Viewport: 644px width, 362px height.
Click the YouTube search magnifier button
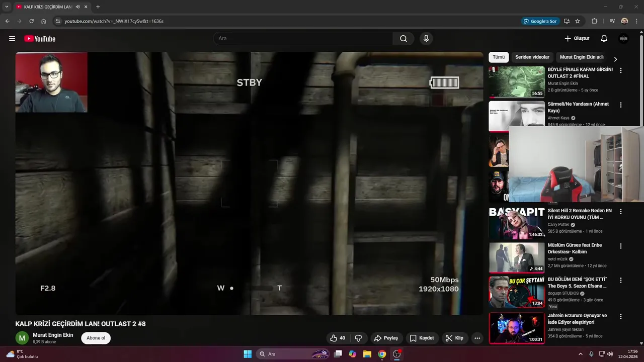point(404,39)
